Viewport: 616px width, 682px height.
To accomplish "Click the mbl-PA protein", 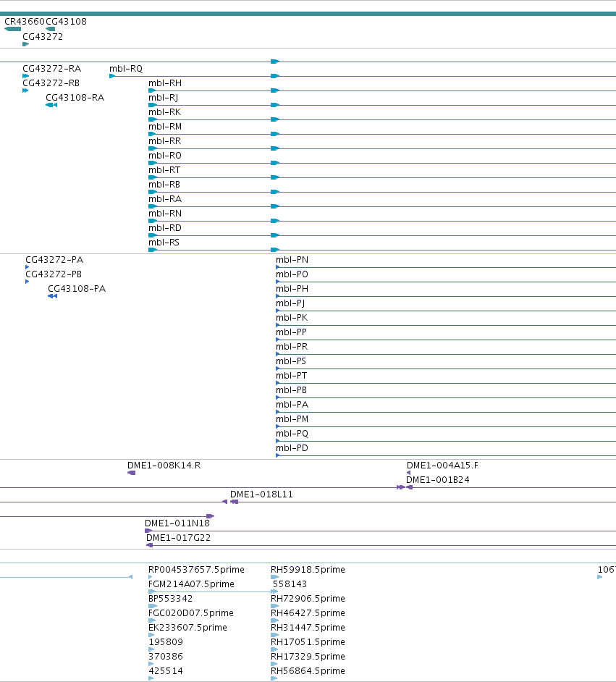I will [292, 405].
